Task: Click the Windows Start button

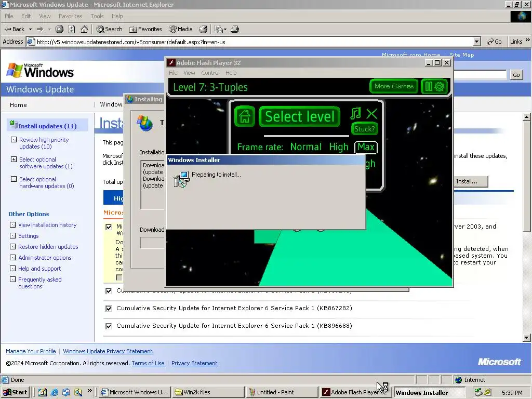Action: 15,392
